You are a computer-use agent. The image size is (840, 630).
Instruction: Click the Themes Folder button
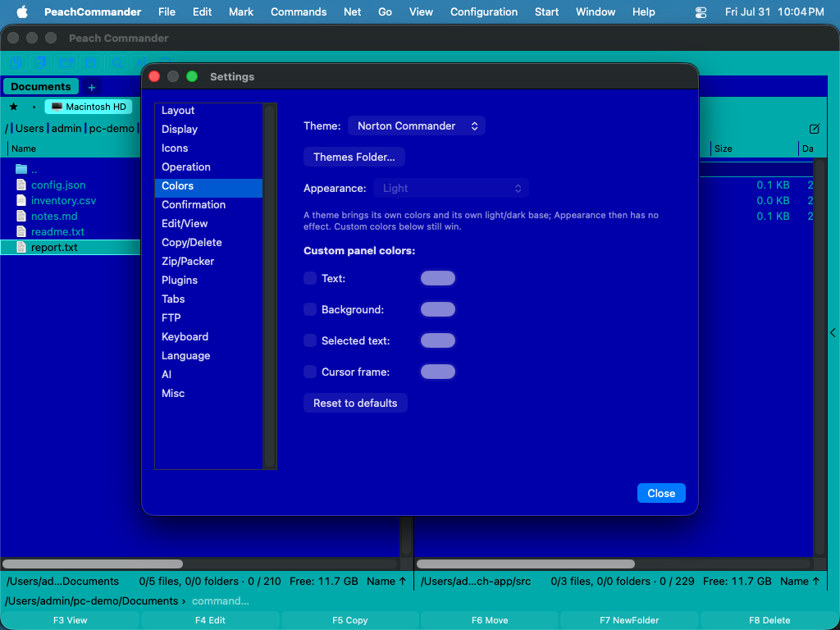pyautogui.click(x=354, y=157)
